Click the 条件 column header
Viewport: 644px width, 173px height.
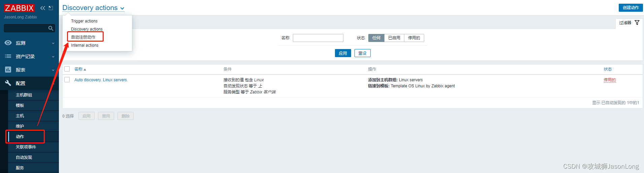(228, 69)
